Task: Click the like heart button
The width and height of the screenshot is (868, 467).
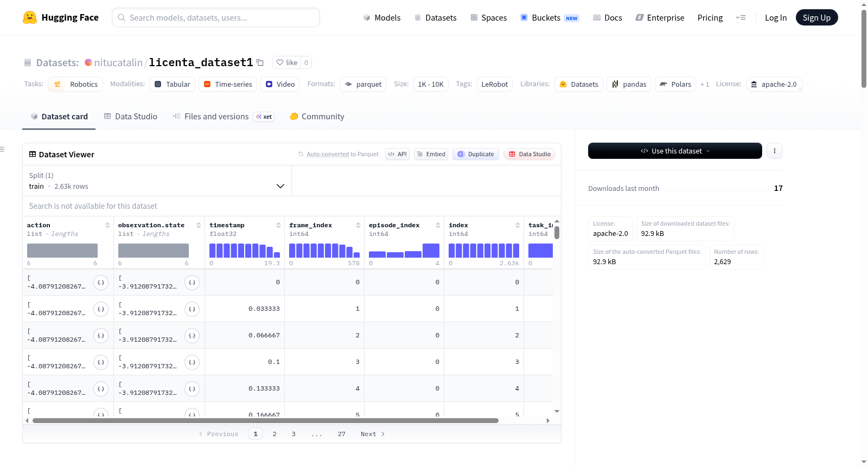Action: point(287,62)
